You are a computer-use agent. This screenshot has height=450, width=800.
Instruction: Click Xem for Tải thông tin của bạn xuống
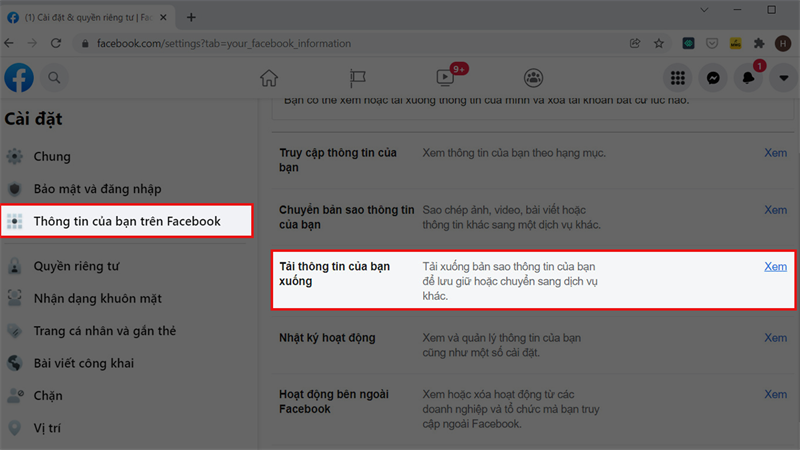(775, 266)
